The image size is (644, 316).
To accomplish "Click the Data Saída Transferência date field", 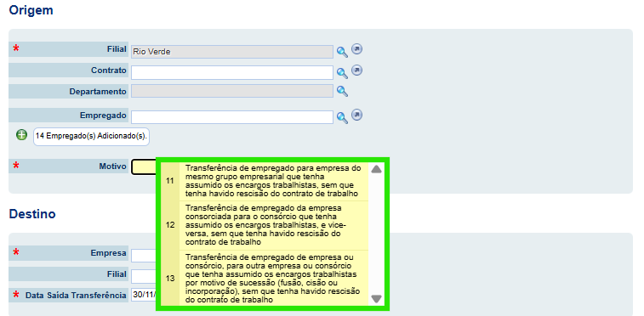I will tap(144, 295).
